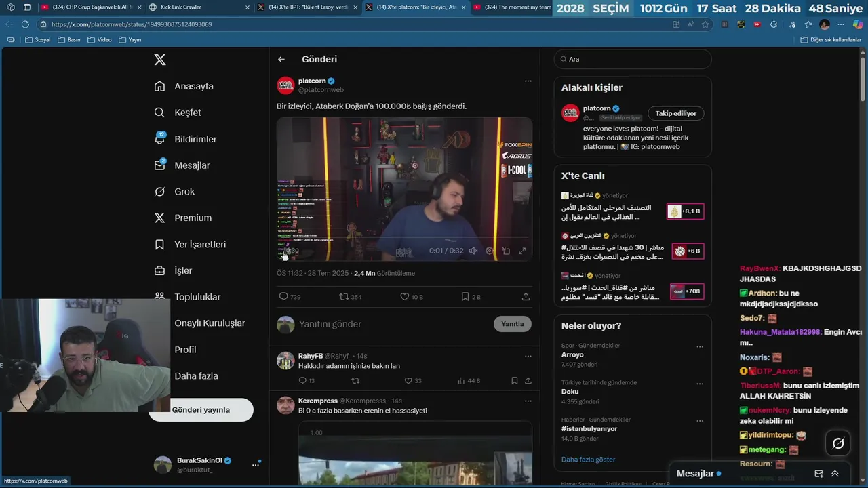Open Kerempress reply video thumbnail
Viewport: 868px width, 488px height.
point(415,453)
